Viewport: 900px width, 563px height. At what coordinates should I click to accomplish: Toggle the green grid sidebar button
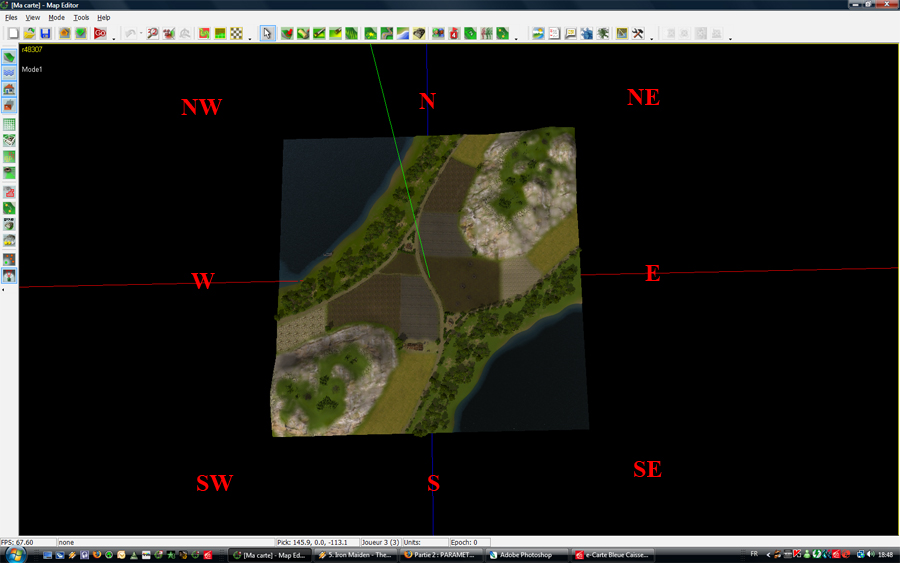pyautogui.click(x=9, y=125)
